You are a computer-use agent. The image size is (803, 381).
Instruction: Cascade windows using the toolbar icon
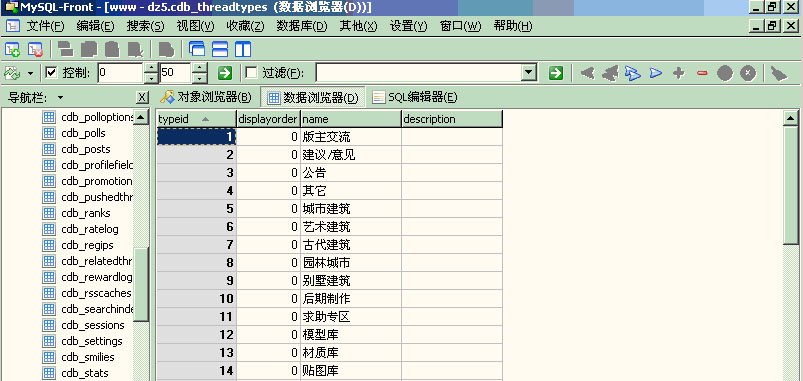point(197,49)
